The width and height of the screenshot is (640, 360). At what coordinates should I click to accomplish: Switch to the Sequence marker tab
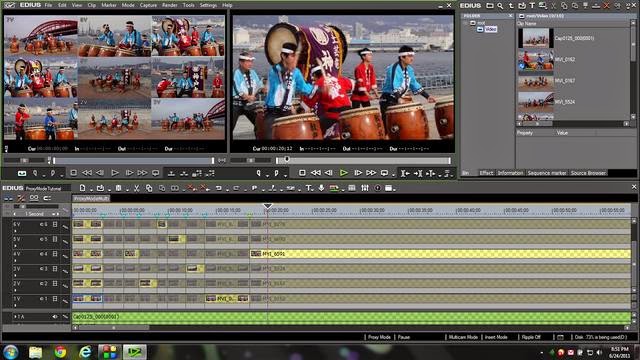coord(547,173)
